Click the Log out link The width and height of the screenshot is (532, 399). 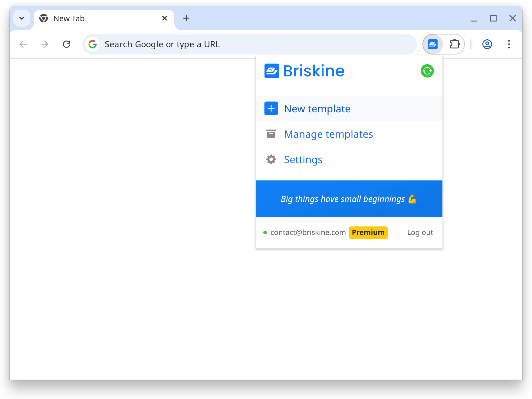[420, 232]
